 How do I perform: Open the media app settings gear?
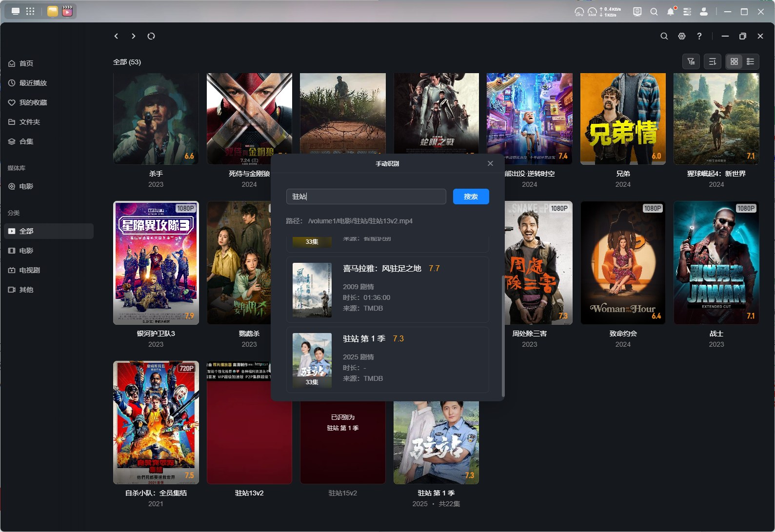click(x=682, y=36)
